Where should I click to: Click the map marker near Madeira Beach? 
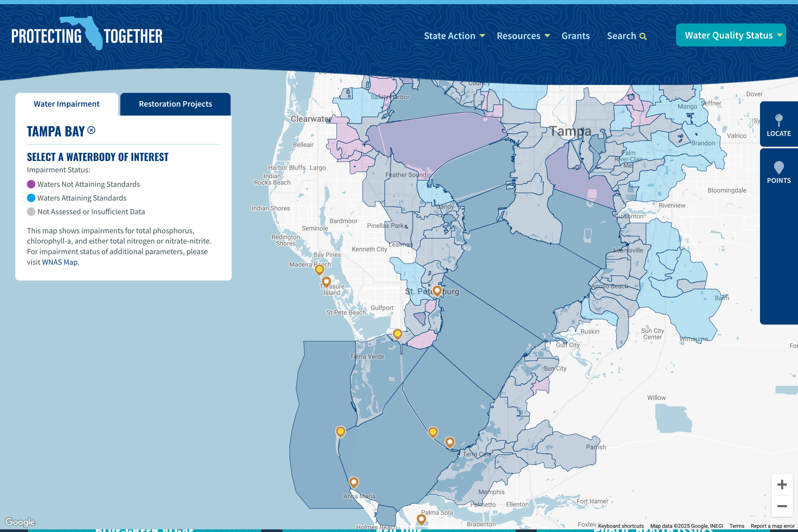point(319,269)
